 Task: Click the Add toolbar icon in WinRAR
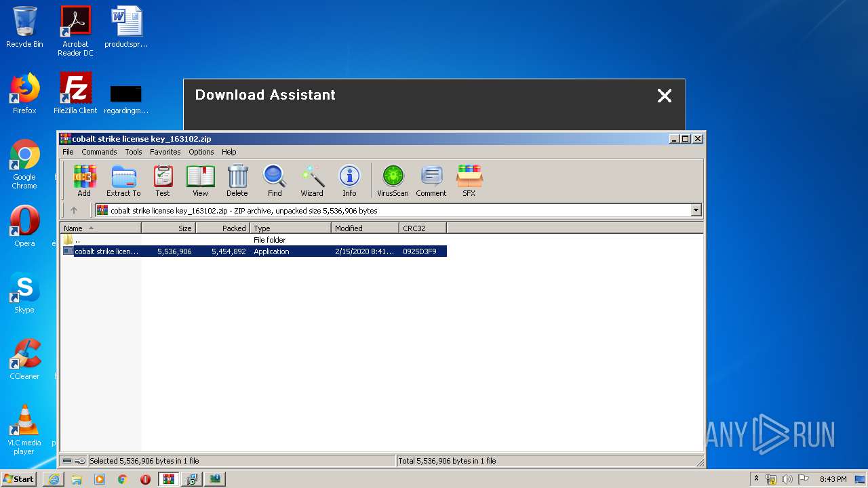tap(84, 181)
